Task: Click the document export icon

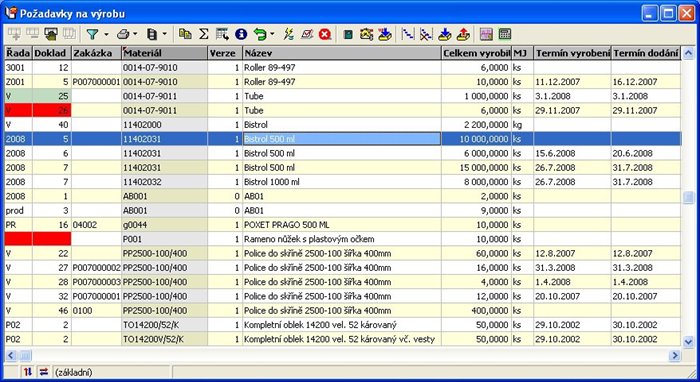Action: pos(152,34)
